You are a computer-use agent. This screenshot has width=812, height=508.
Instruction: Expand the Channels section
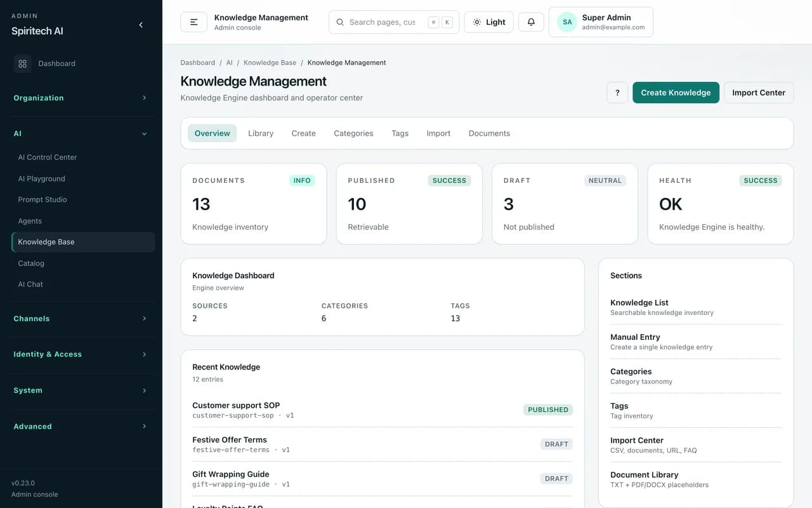click(x=81, y=319)
